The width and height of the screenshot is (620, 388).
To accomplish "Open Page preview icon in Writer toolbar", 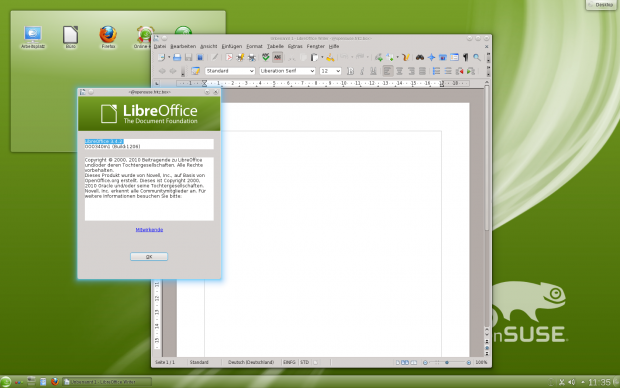I will 251,58.
